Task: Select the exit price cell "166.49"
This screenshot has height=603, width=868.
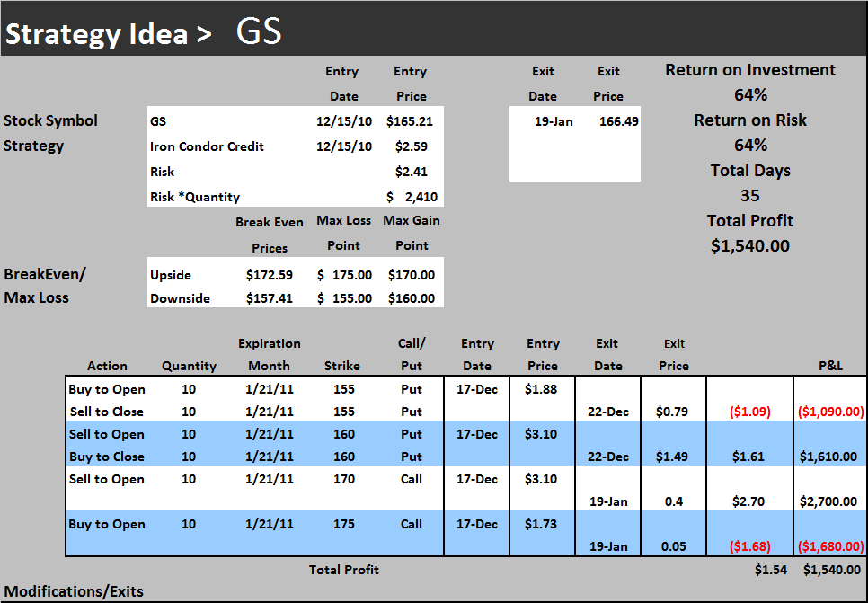Action: click(619, 121)
